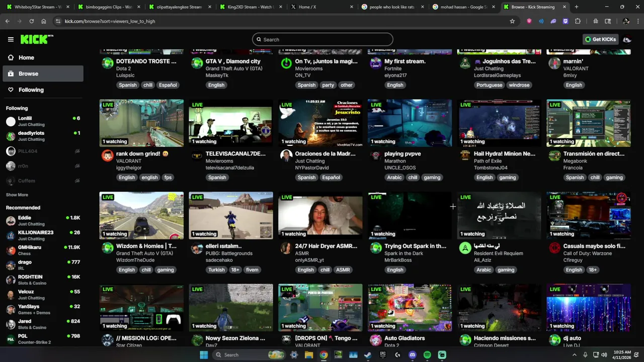This screenshot has width=644, height=362.
Task: Open ROSHTEIN recommended channel
Action: (x=43, y=280)
